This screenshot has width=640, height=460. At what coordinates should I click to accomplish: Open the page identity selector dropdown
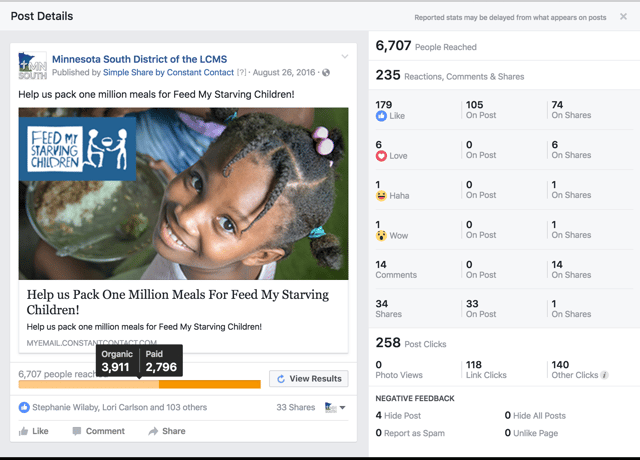tap(335, 407)
